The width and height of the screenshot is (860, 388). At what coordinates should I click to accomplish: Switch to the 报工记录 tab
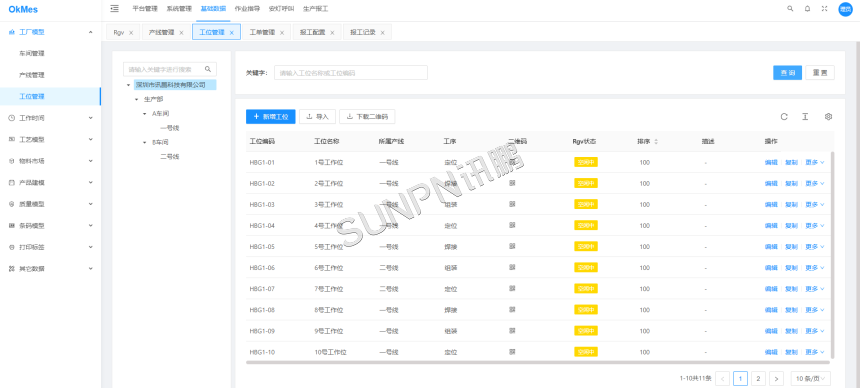point(363,32)
